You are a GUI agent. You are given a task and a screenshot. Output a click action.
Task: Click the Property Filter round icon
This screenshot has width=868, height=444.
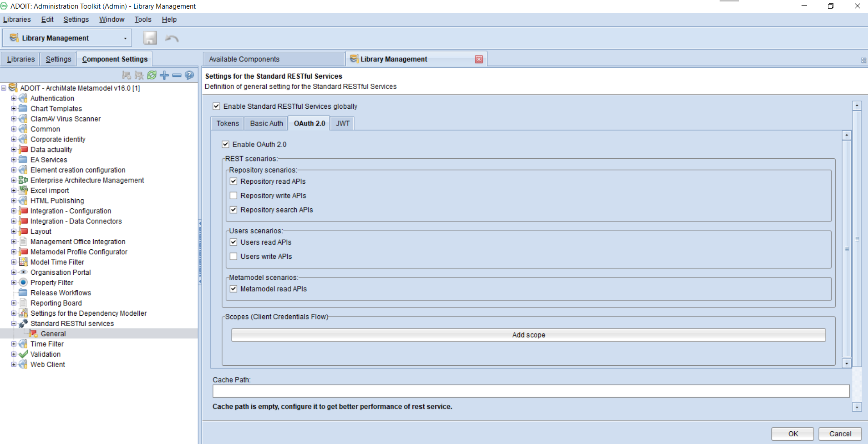coord(23,283)
